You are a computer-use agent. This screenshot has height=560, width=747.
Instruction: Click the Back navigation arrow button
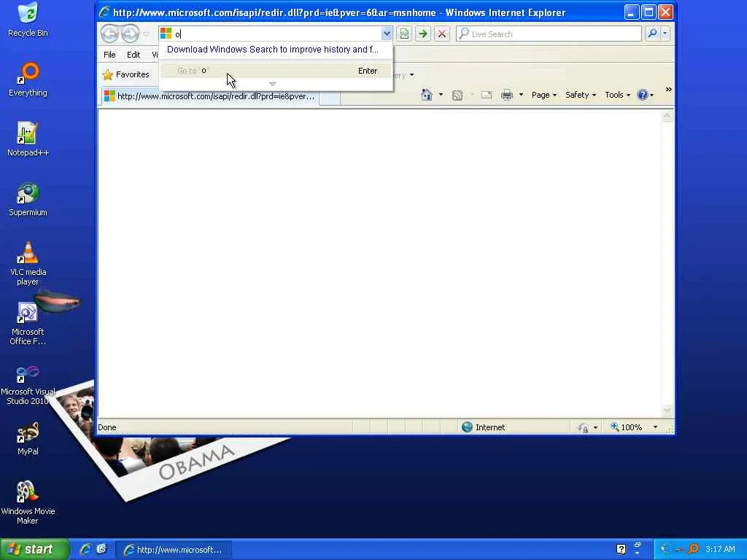(x=109, y=34)
